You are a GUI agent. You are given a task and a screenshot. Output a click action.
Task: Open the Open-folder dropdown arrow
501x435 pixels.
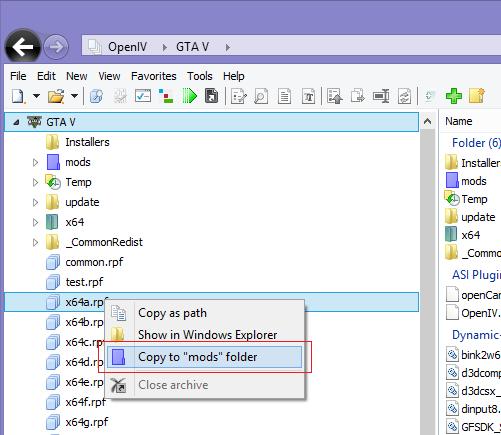[74, 96]
